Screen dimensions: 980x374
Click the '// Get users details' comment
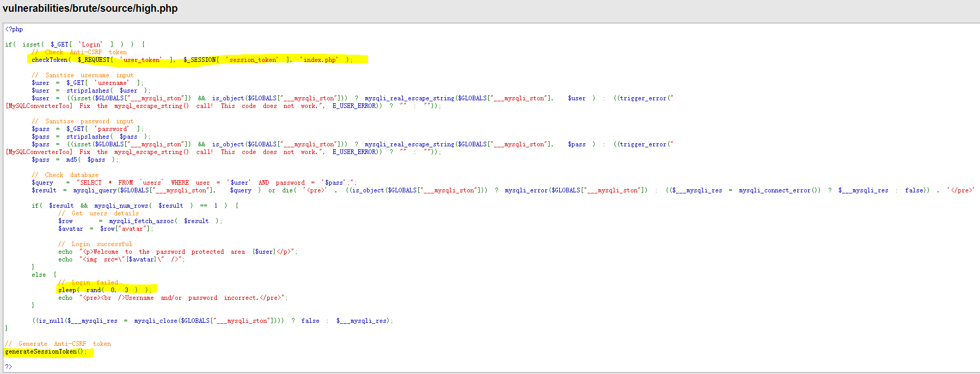pyautogui.click(x=99, y=213)
